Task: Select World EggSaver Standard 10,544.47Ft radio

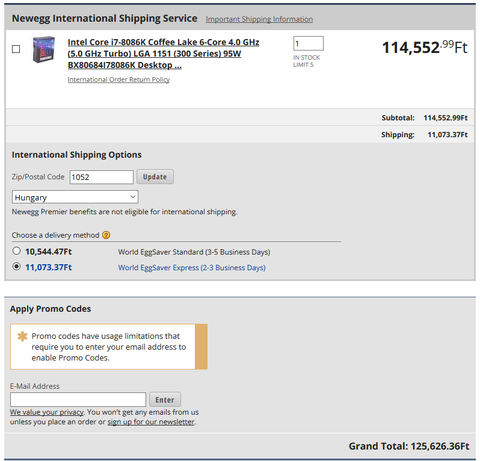Action: tap(16, 251)
